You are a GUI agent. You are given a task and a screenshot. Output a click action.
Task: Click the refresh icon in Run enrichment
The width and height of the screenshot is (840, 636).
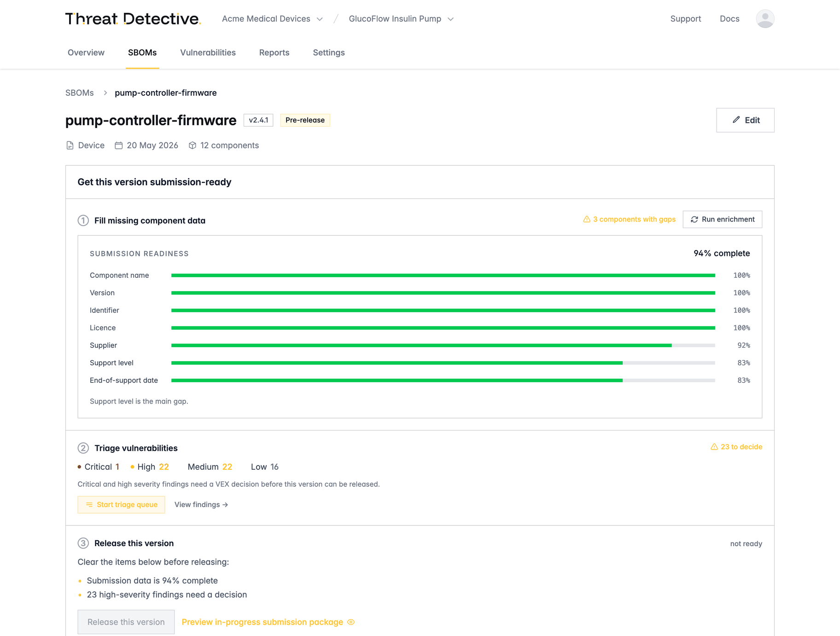click(x=694, y=220)
